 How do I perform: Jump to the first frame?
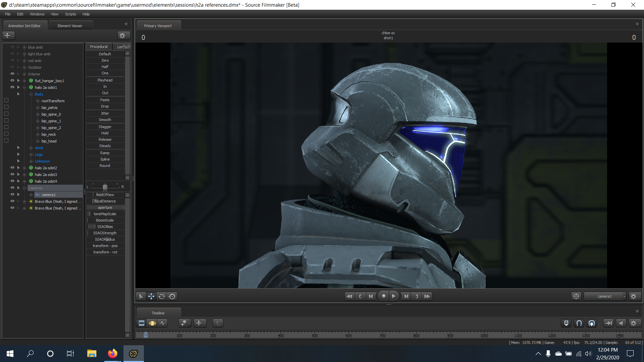tap(371, 296)
